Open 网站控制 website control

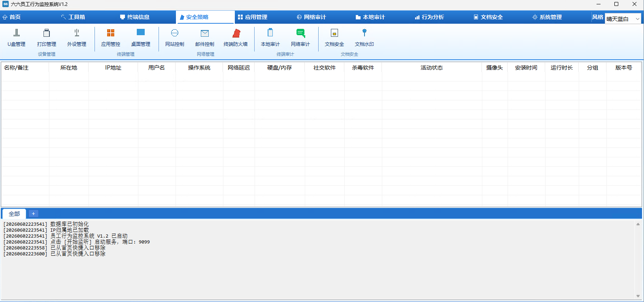[x=175, y=38]
